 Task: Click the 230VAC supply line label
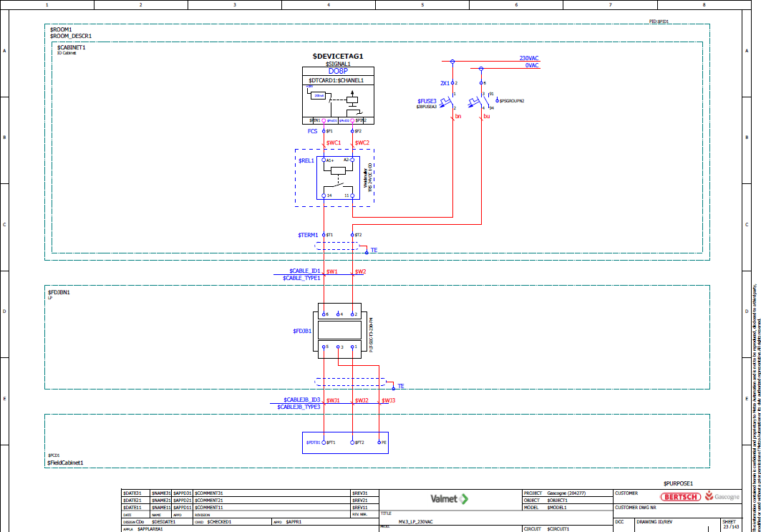pyautogui.click(x=529, y=59)
